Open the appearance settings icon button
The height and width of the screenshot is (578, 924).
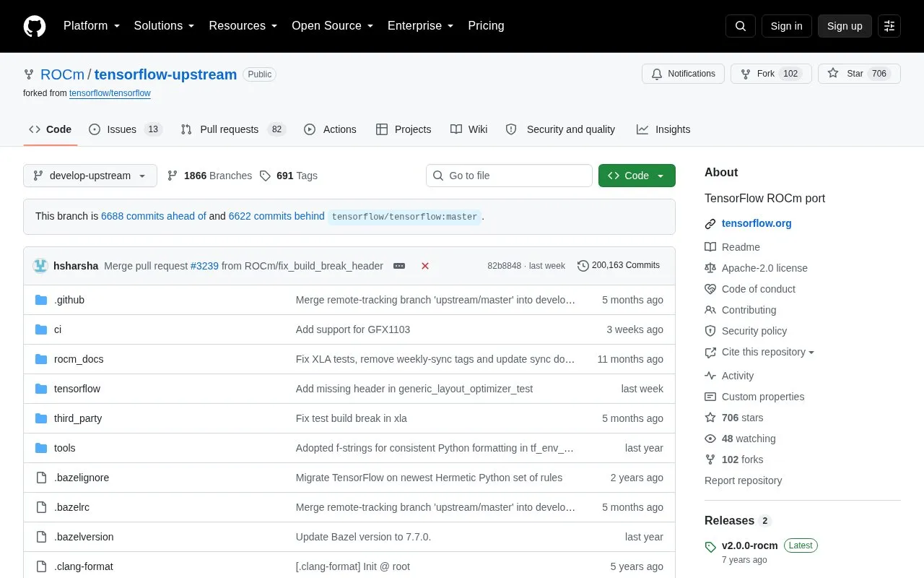click(889, 26)
